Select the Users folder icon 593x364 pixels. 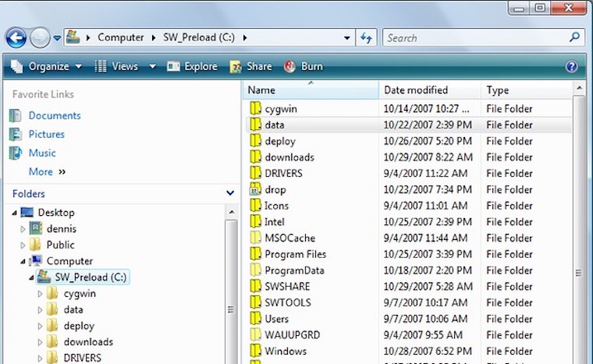[255, 318]
